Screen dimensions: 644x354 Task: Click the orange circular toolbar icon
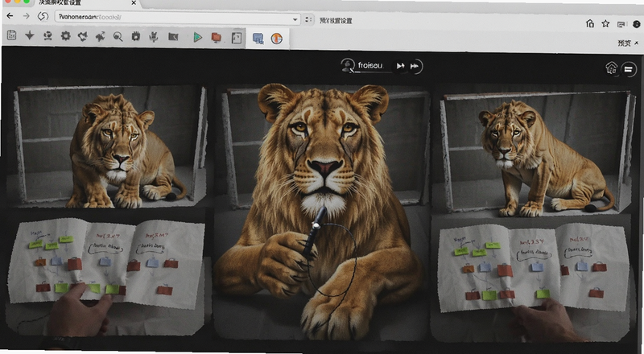click(277, 39)
